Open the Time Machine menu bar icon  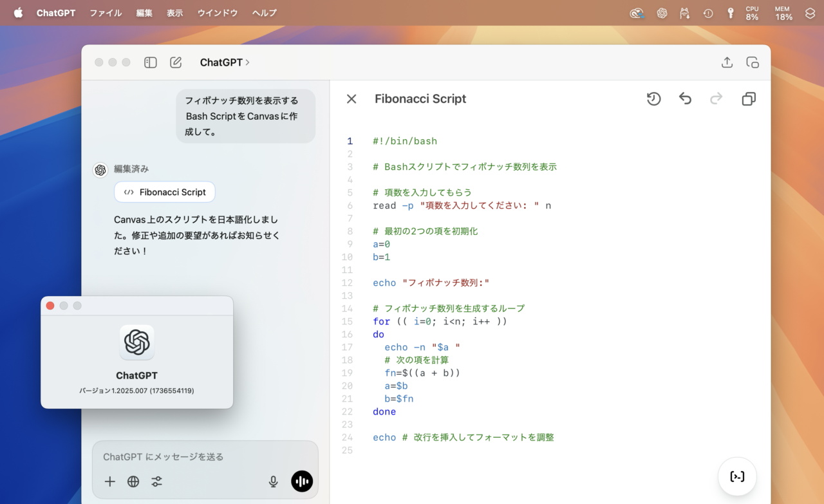[x=708, y=13]
